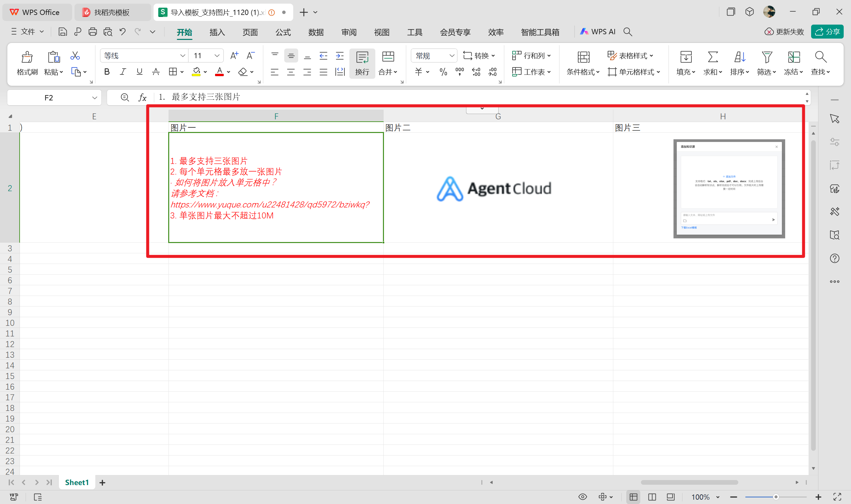The image size is (851, 504).
Task: Click the Cut scissors icon
Action: 75,56
